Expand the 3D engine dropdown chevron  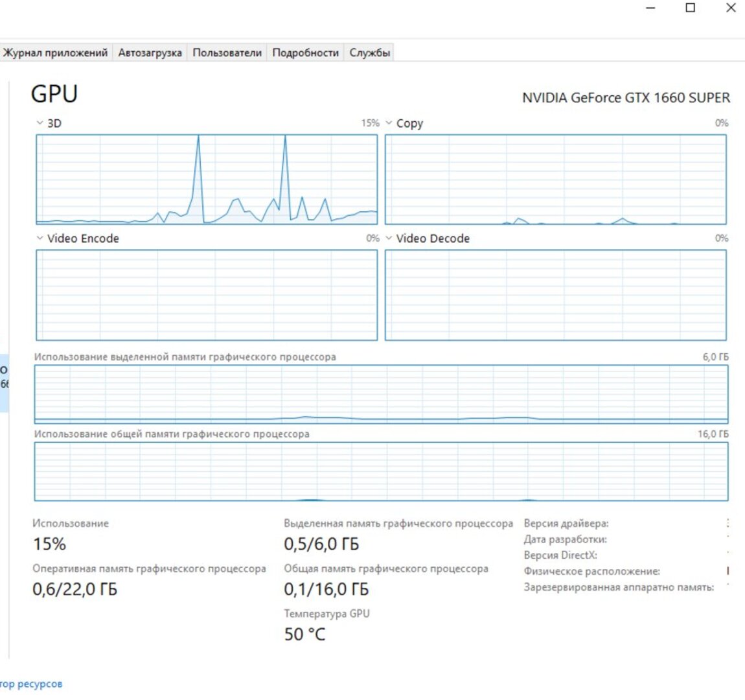40,123
